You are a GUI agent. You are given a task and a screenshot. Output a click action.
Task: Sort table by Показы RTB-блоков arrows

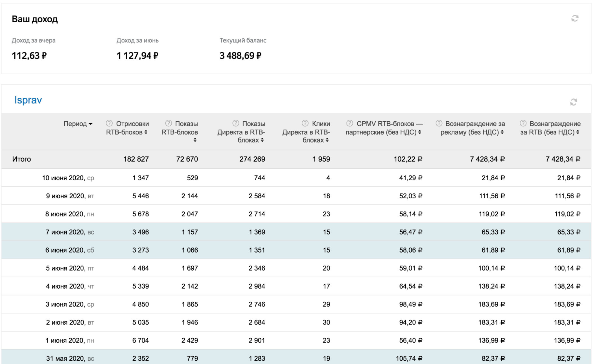(195, 140)
